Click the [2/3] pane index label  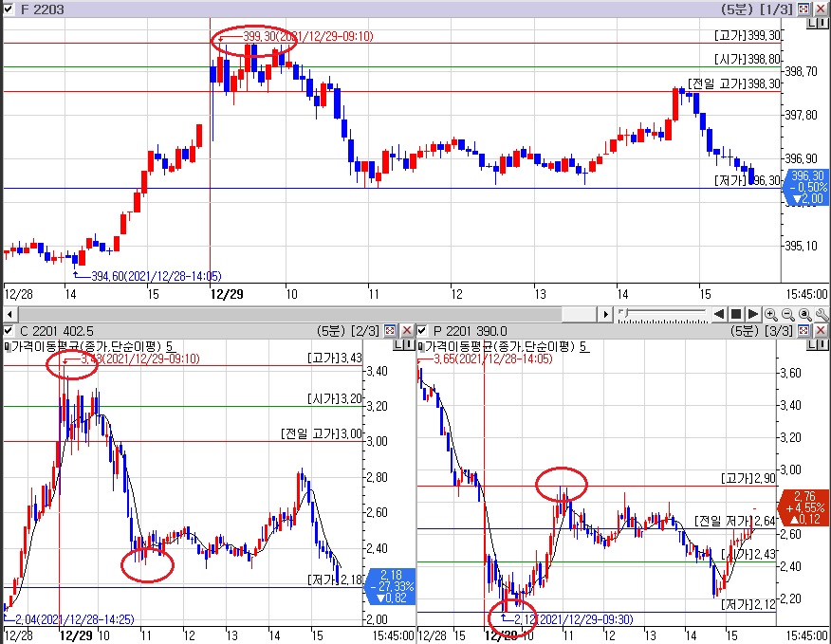tap(365, 331)
